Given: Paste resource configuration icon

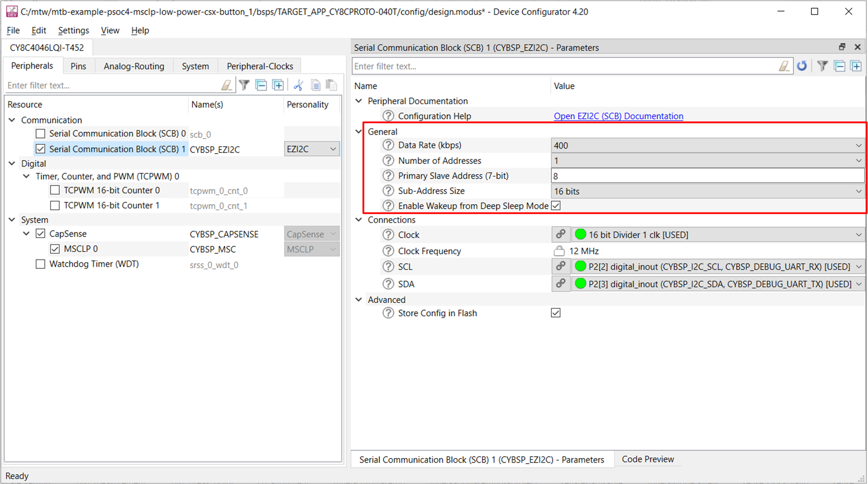Looking at the screenshot, I should tap(331, 85).
